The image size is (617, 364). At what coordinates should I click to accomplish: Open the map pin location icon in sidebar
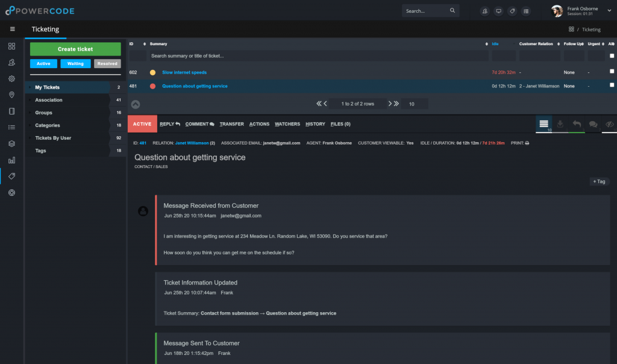[11, 95]
